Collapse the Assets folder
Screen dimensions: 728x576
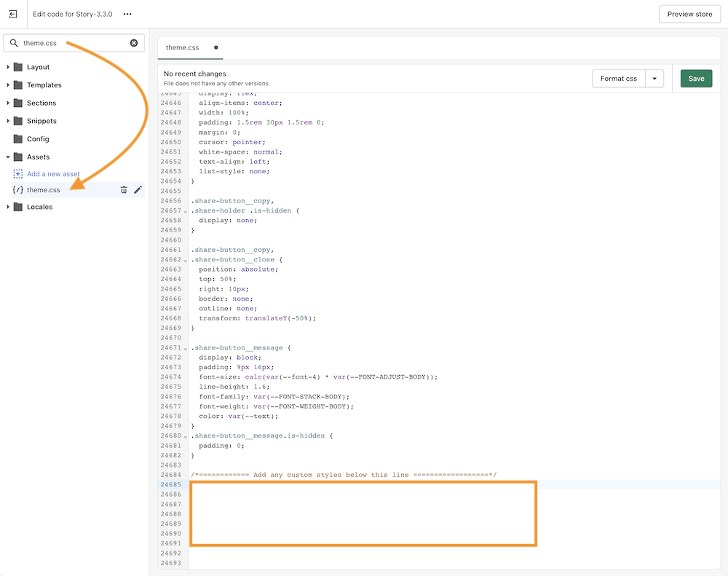[x=8, y=157]
